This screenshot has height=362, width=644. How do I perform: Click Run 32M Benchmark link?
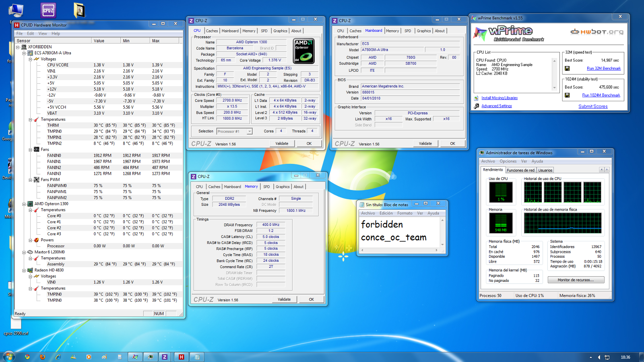(604, 68)
